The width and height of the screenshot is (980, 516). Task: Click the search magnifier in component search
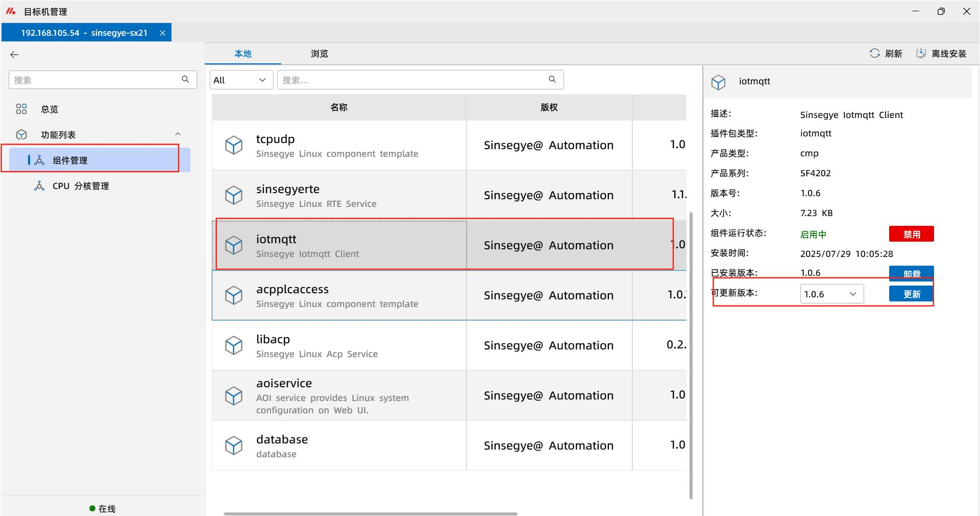point(552,80)
